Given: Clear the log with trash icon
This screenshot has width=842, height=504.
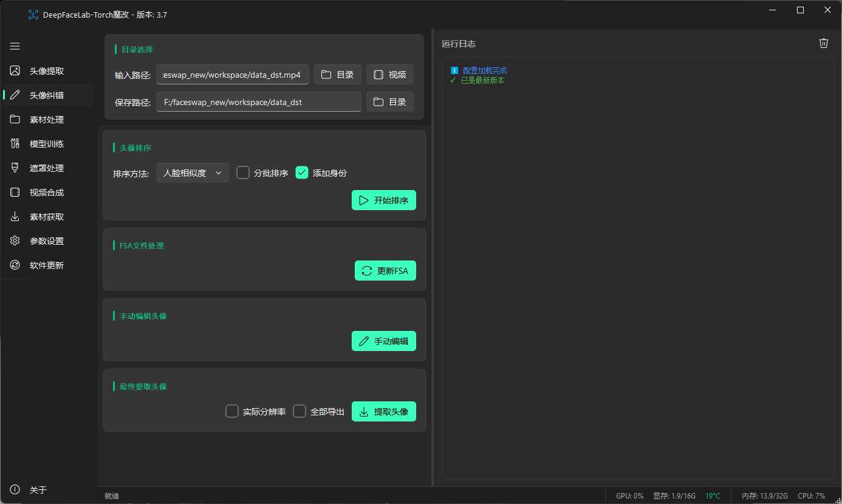Looking at the screenshot, I should (823, 43).
